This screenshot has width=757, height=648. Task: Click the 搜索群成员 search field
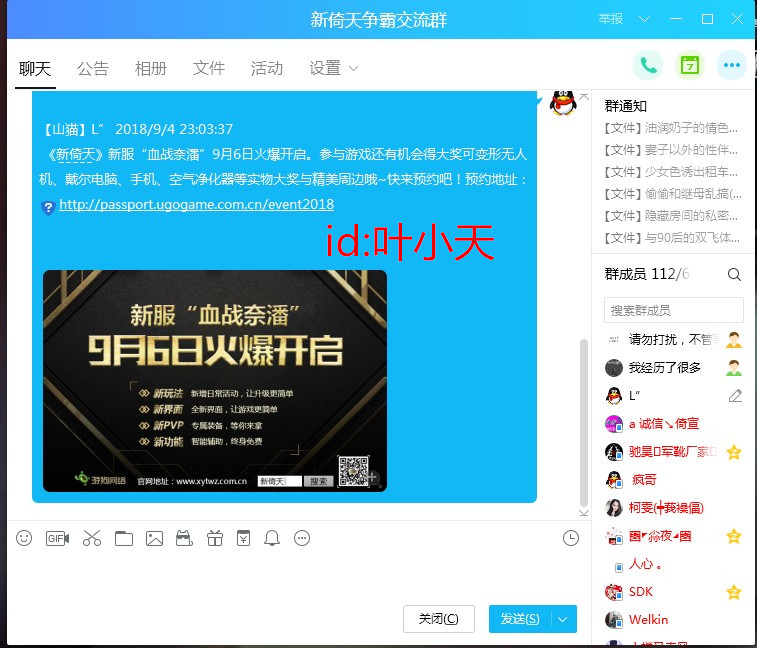tap(674, 310)
